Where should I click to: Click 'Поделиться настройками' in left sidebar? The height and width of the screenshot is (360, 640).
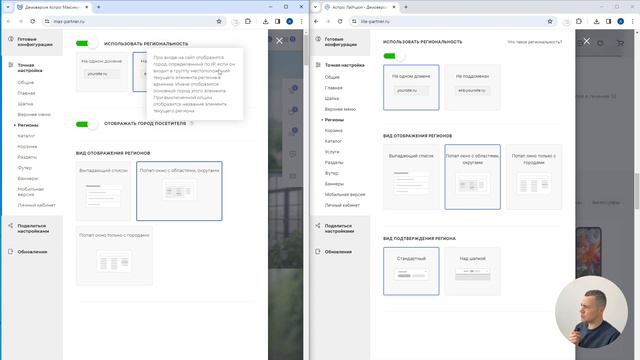pos(33,228)
